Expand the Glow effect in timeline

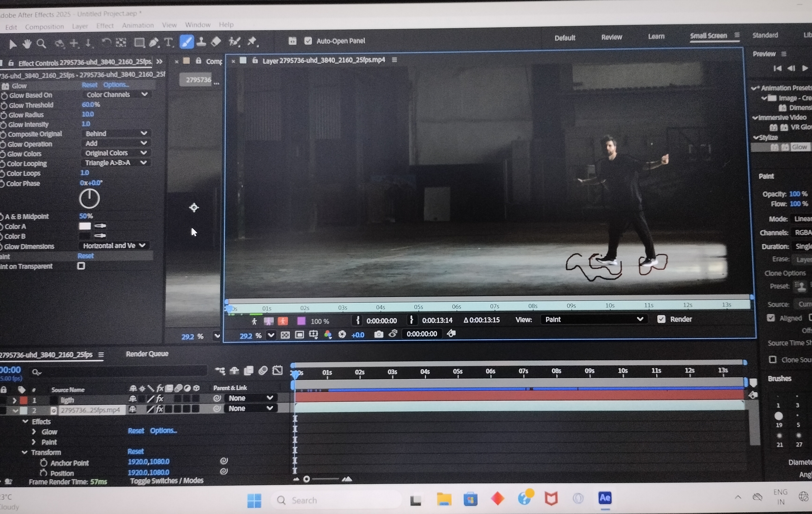(x=34, y=432)
